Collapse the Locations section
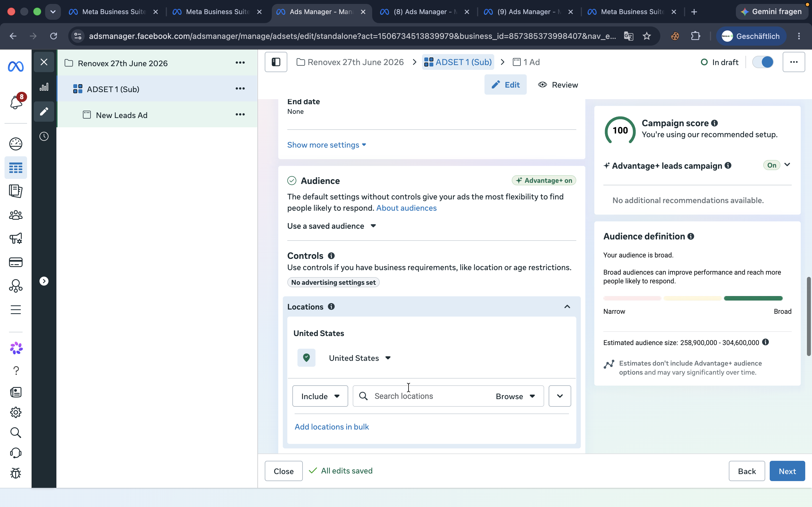This screenshot has width=812, height=507. tap(567, 307)
